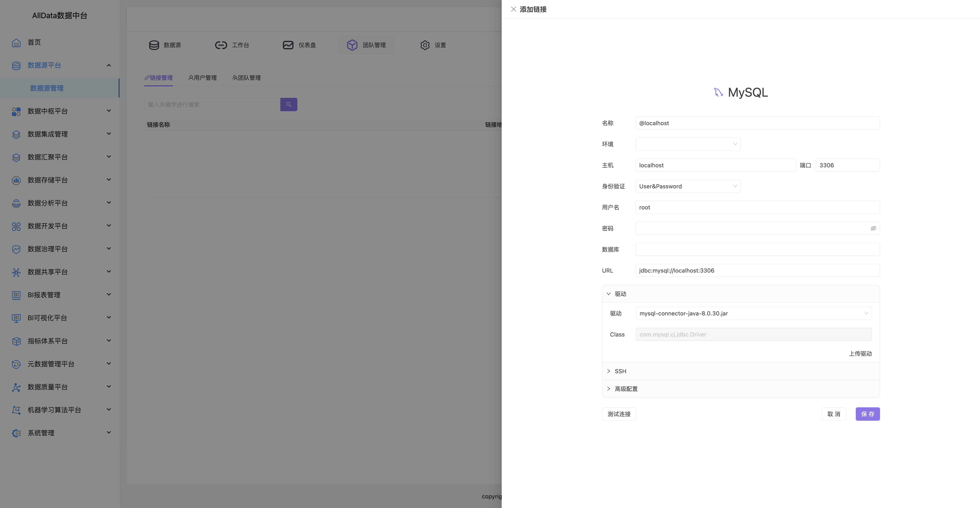The image size is (980, 508).
Task: Click the magnifier search button
Action: (x=289, y=104)
